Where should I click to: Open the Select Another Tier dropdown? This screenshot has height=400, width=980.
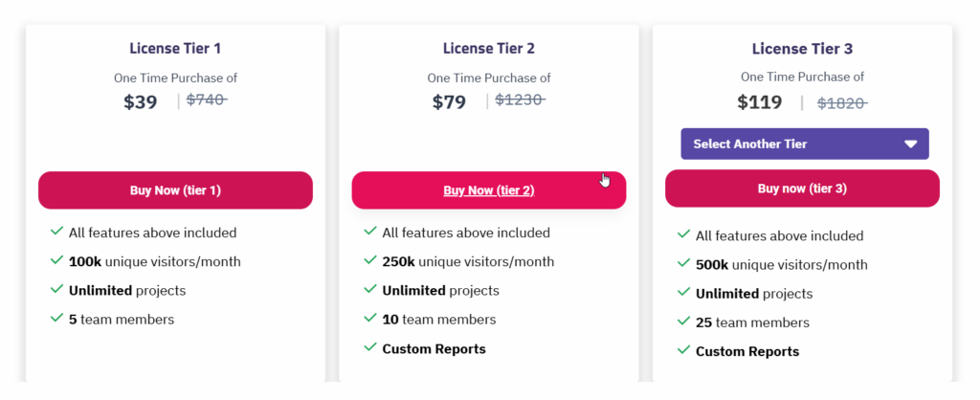click(x=804, y=144)
